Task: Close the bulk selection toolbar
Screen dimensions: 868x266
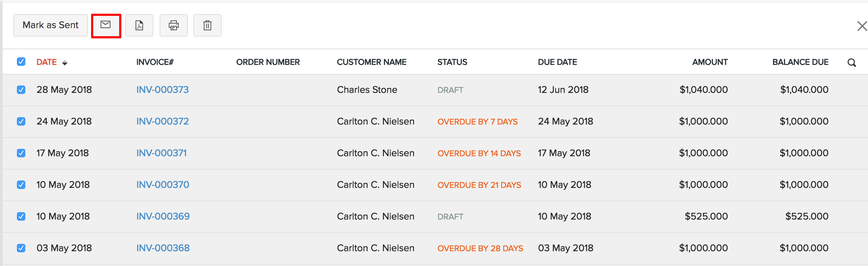Action: tap(862, 26)
